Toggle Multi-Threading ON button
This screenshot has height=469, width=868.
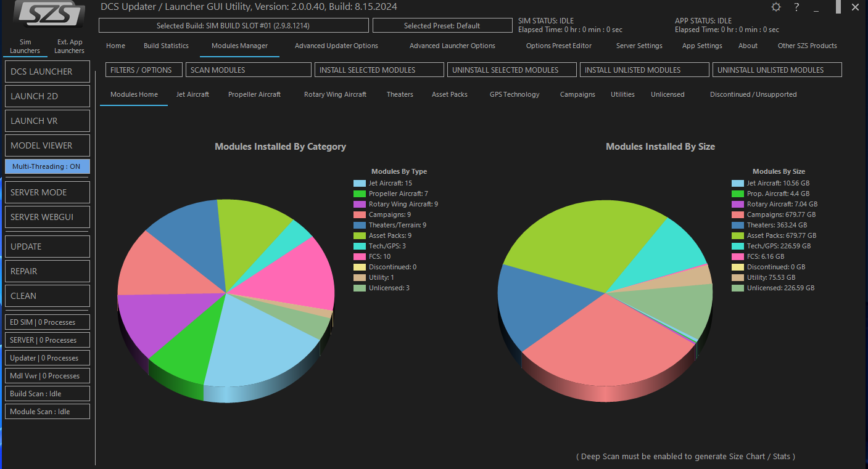point(48,166)
